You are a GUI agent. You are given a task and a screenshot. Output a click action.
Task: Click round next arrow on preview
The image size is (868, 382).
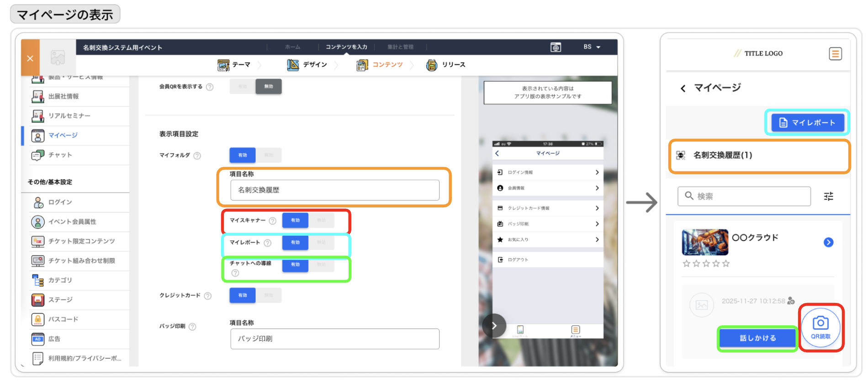point(494,326)
